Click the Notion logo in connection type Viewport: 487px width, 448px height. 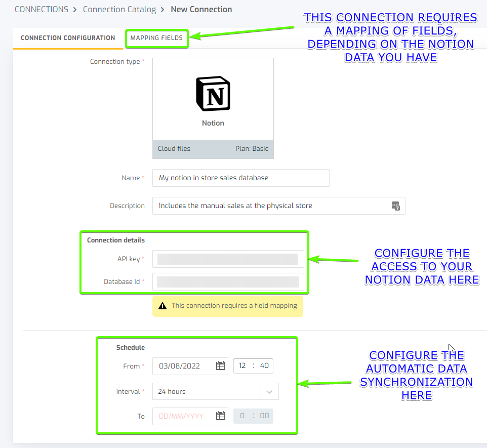(213, 94)
